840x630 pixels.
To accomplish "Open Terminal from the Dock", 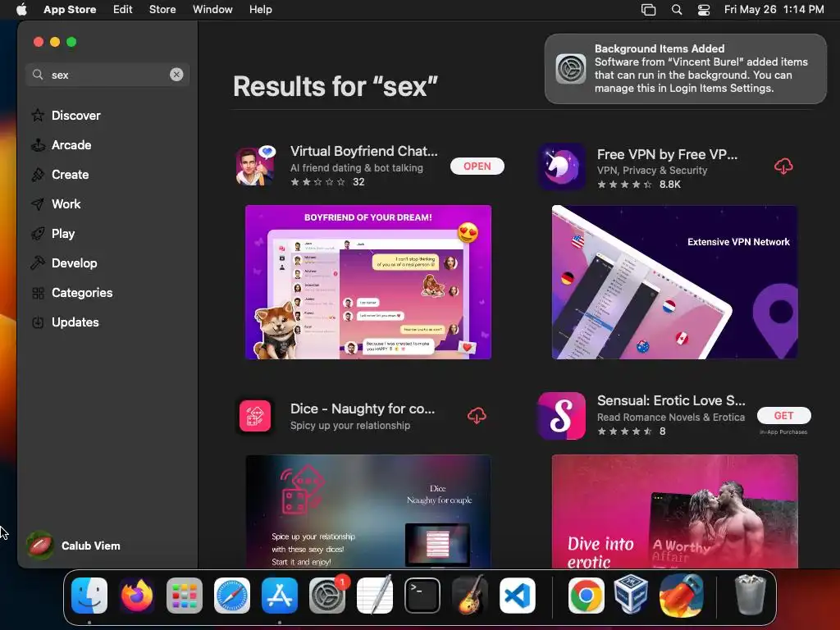I will tap(422, 595).
